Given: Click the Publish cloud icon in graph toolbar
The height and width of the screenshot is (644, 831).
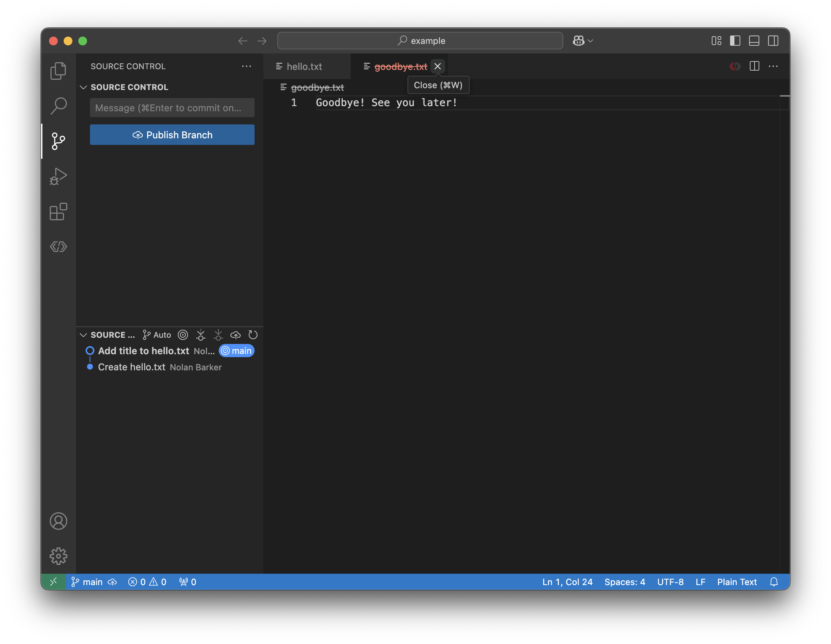Looking at the screenshot, I should [236, 335].
